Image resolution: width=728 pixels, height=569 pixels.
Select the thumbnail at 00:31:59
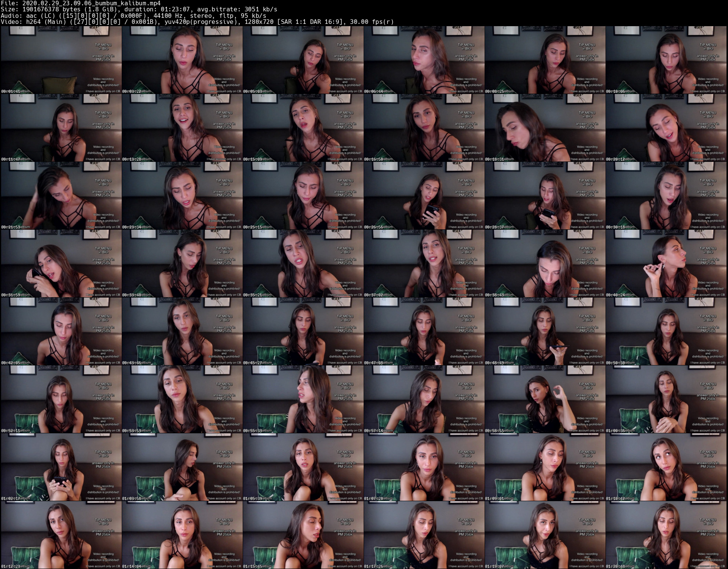click(x=61, y=263)
